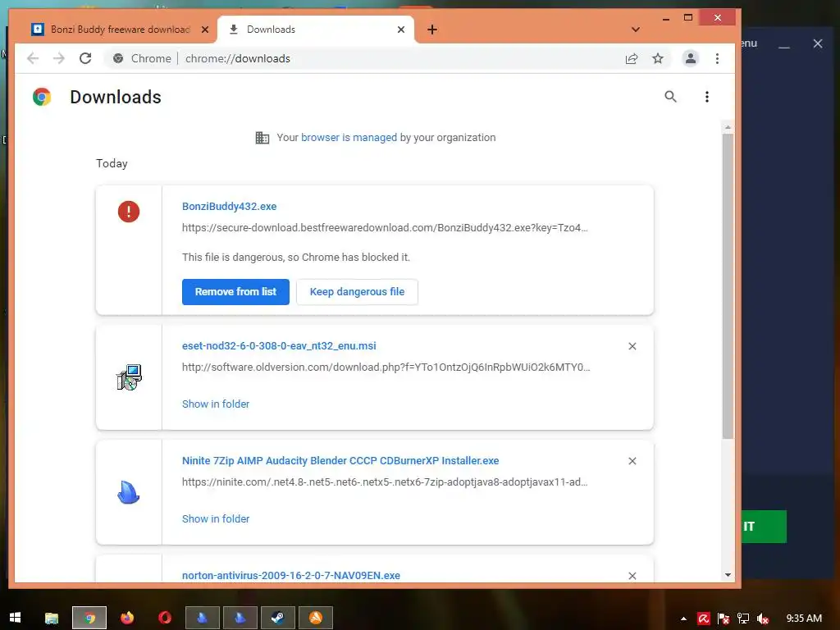Remove Ninite installer entry from list

click(632, 461)
